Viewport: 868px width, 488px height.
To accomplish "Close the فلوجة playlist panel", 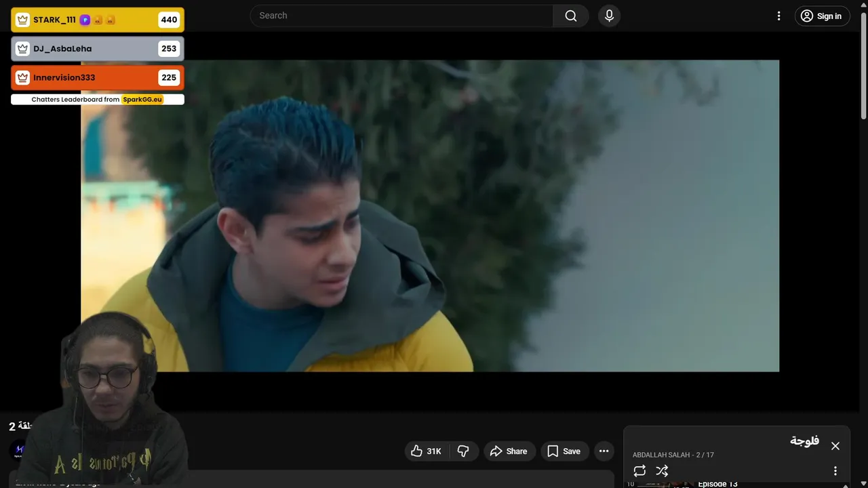I will 835,446.
